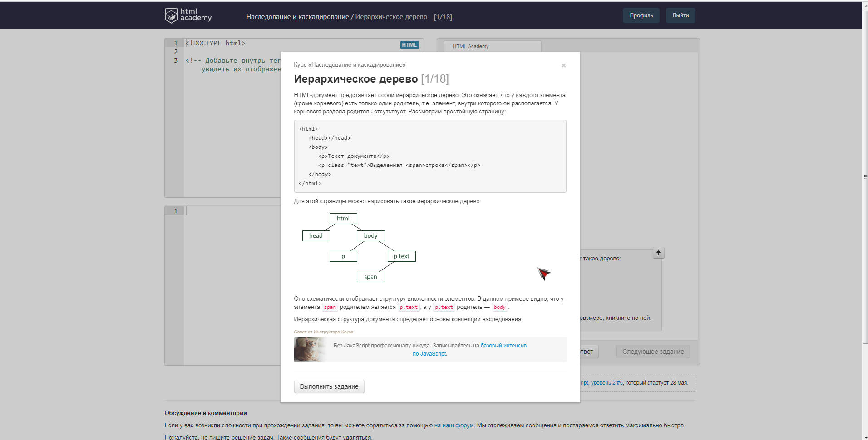868x440 pixels.
Task: Click the DOCTYPE line in HTML editor
Action: [x=215, y=43]
